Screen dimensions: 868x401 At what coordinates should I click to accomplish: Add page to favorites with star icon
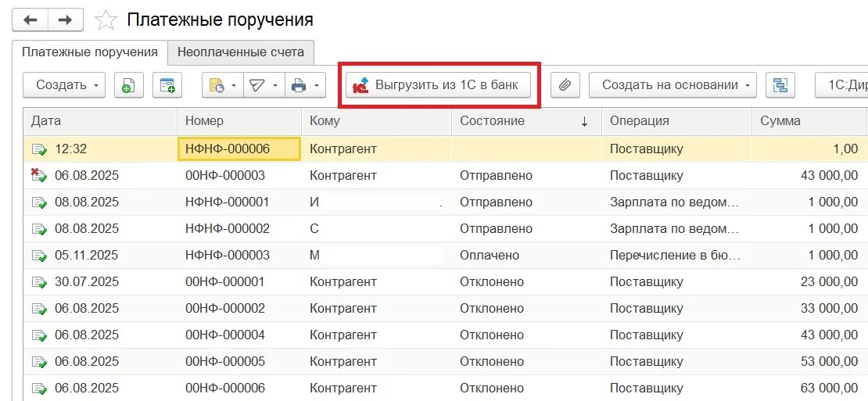pyautogui.click(x=106, y=20)
